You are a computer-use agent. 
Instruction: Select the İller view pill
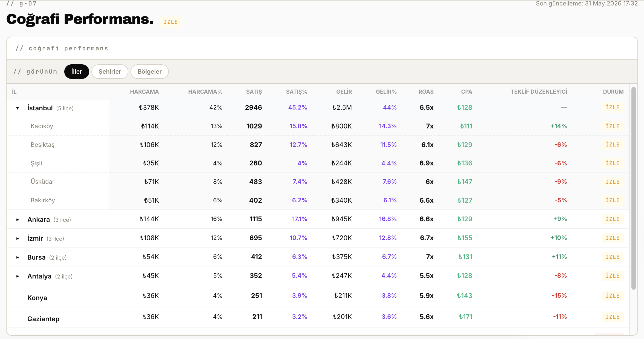coord(77,71)
